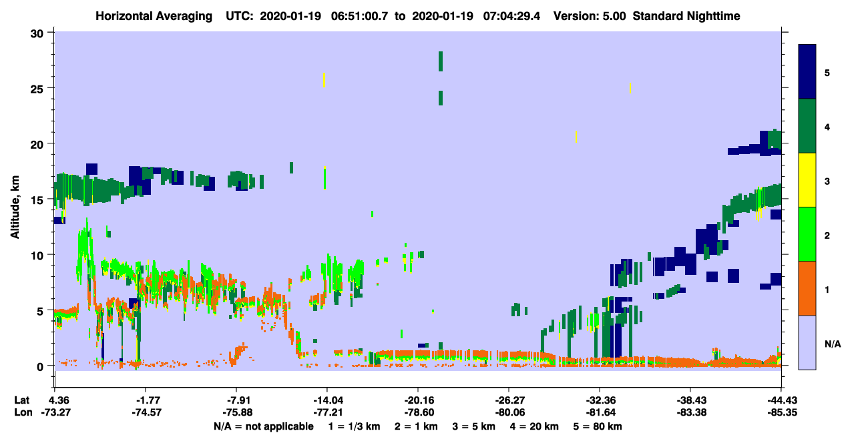Click the y-axis tick label '20'
Viewport: 868px width, 445px height.
38,143
